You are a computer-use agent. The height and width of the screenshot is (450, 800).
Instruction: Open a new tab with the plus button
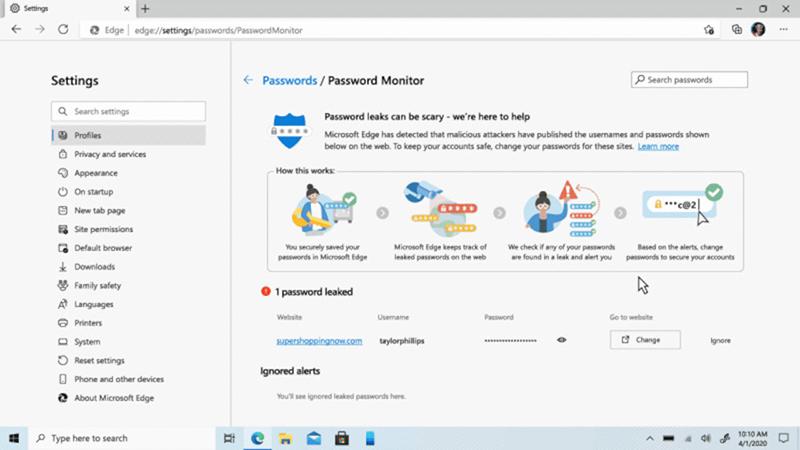[x=146, y=9]
